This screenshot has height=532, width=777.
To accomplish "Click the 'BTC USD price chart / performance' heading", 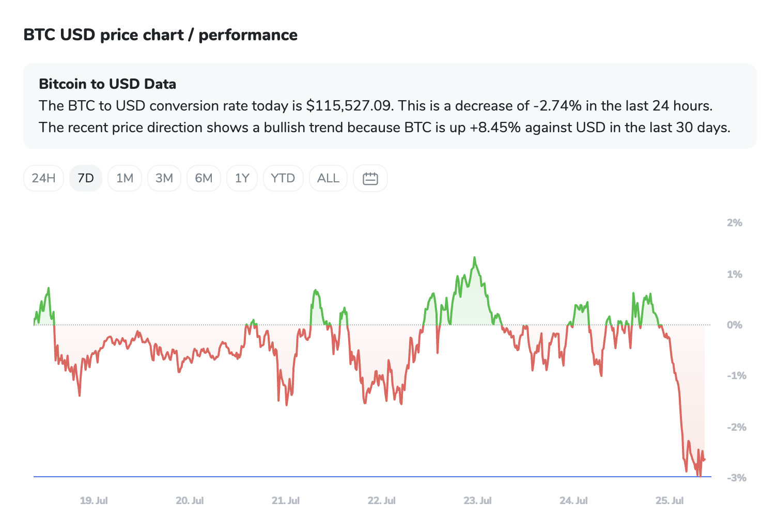I will (161, 35).
